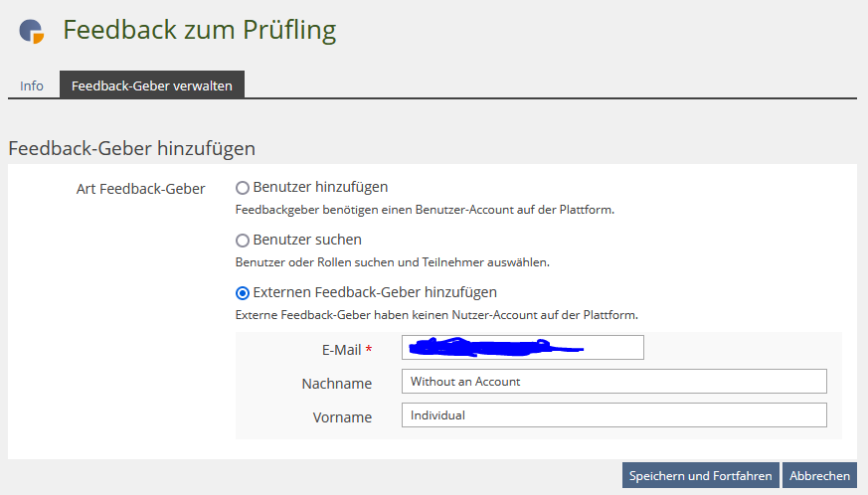Switch to the "Feedback-Geber verwalten" tab
868x495 pixels.
[x=152, y=85]
